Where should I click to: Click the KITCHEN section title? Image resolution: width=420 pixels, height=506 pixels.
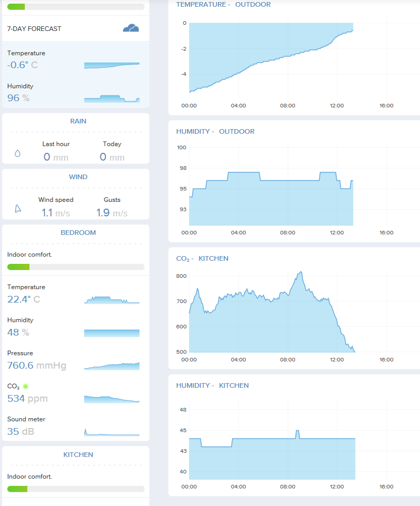78,455
